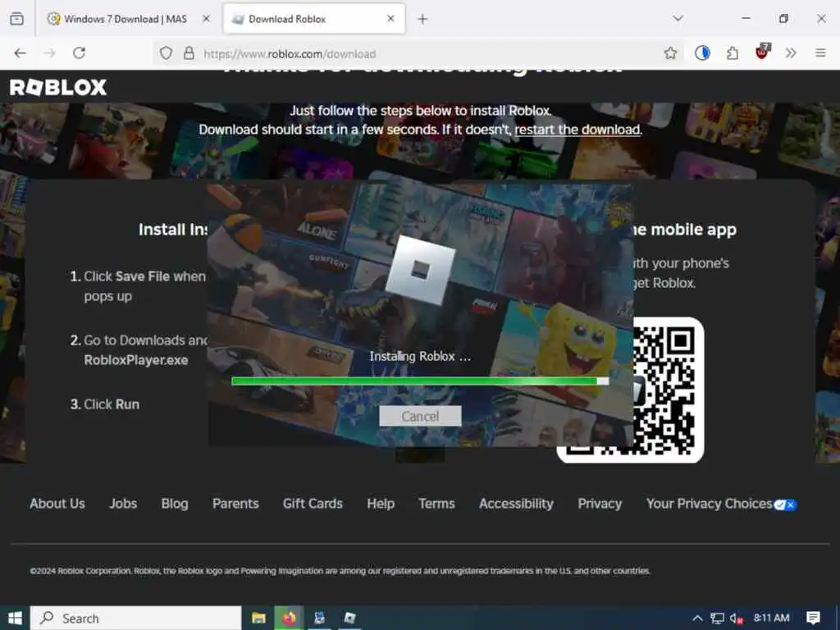Open Your Privacy Choices link
This screenshot has width=840, height=630.
[709, 504]
